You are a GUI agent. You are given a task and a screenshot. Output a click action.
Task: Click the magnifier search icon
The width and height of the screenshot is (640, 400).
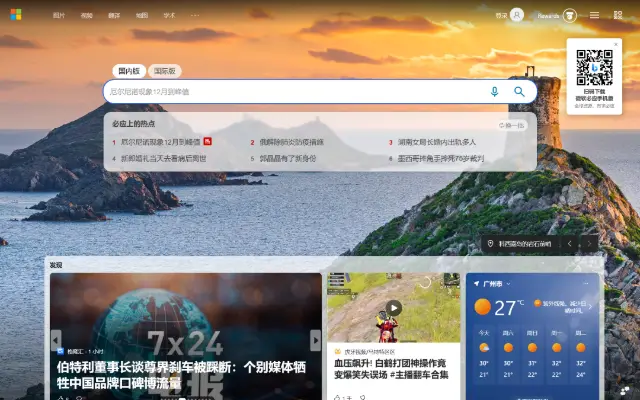pyautogui.click(x=519, y=91)
